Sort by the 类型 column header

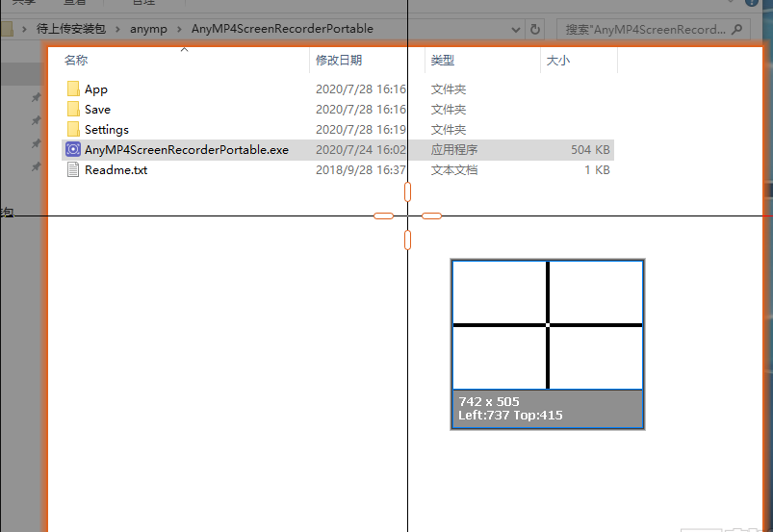click(x=442, y=60)
